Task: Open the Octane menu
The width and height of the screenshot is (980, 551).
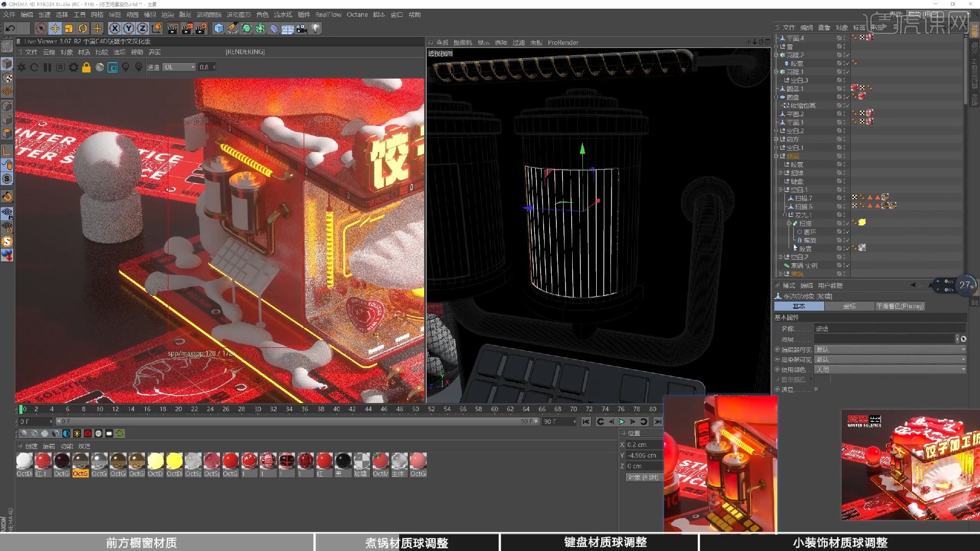Action: click(x=357, y=15)
